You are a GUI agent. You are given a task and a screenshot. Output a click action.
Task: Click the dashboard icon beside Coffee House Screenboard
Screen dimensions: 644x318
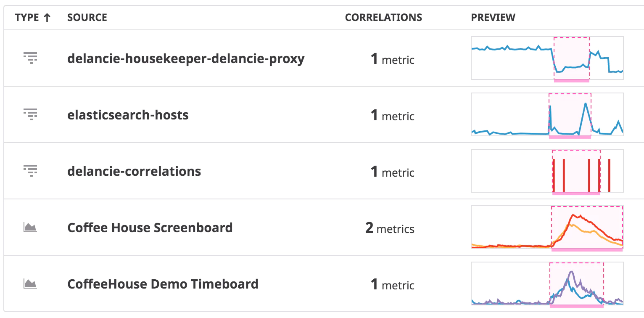point(30,228)
